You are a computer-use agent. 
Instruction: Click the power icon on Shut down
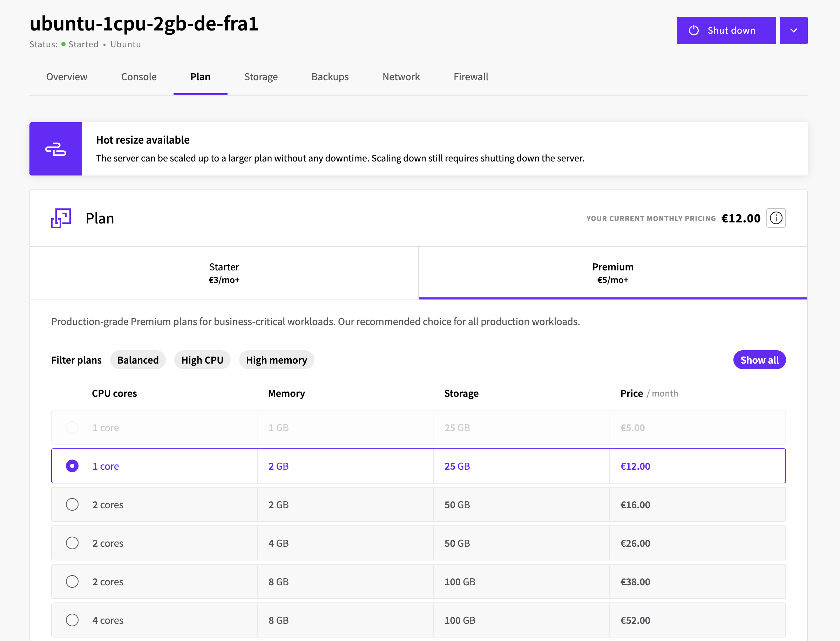[694, 30]
